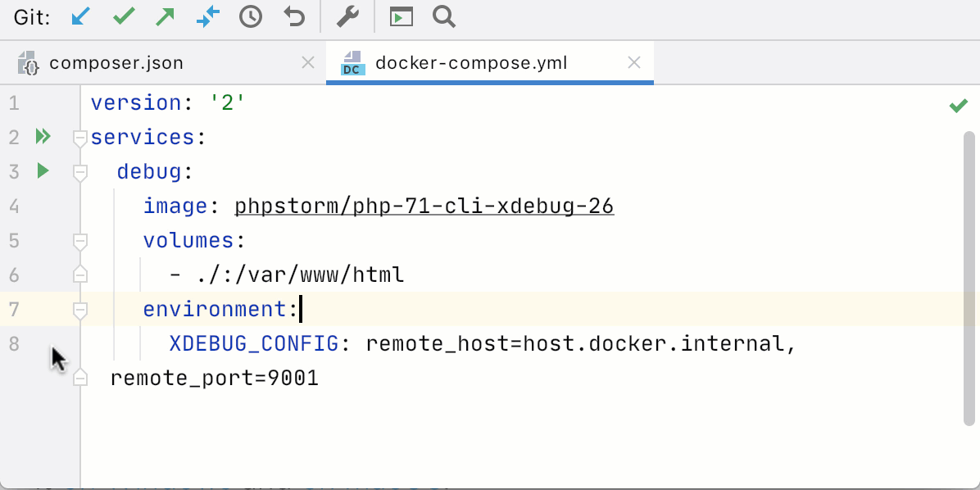Screen dimensions: 980x490
Task: Click the Rollback undo icon
Action: point(294,16)
